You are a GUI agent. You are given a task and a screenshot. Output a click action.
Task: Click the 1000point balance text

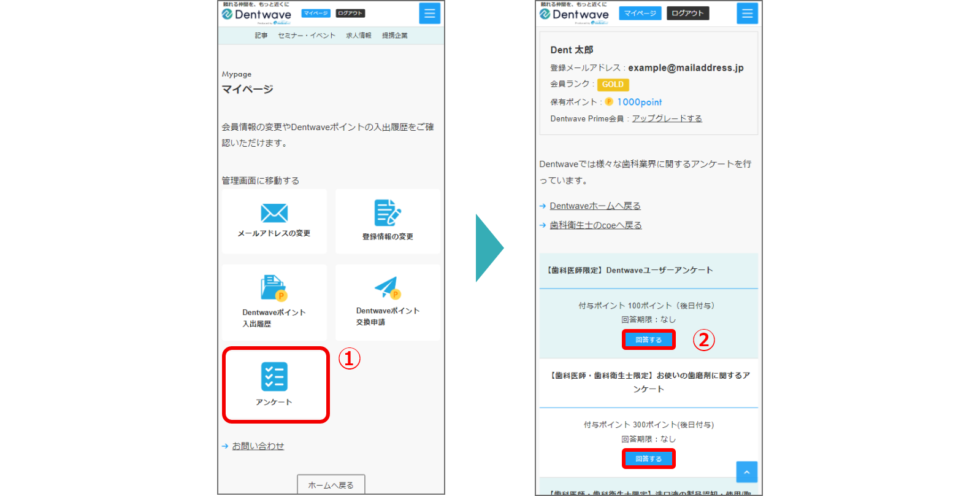(x=640, y=102)
